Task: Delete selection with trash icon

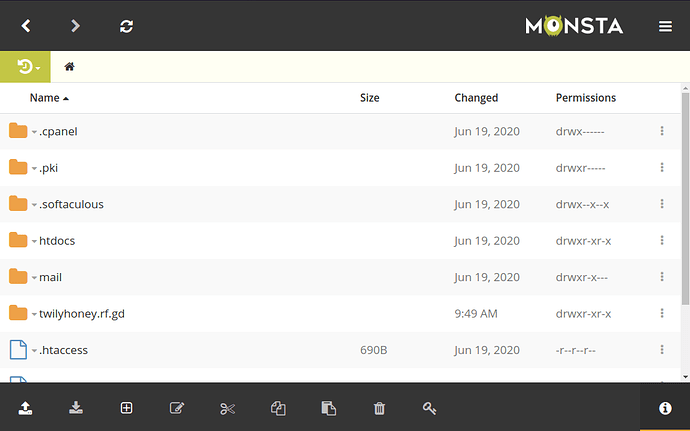Action: [x=379, y=408]
